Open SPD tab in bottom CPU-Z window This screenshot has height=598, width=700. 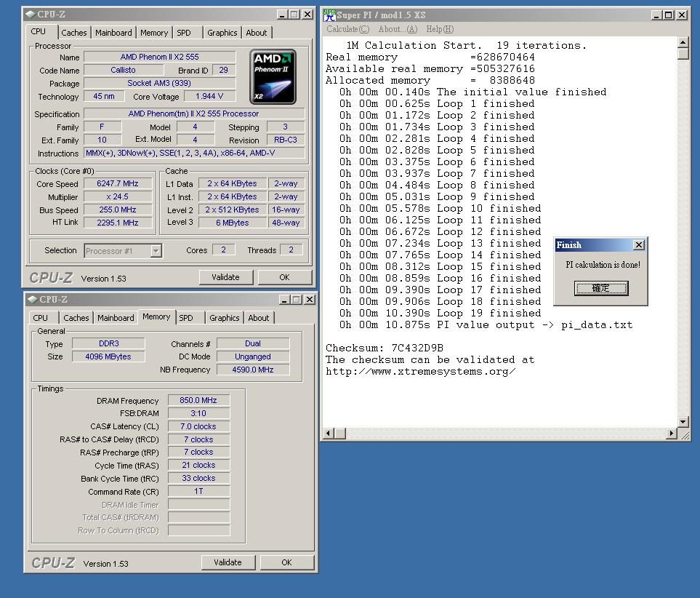186,318
